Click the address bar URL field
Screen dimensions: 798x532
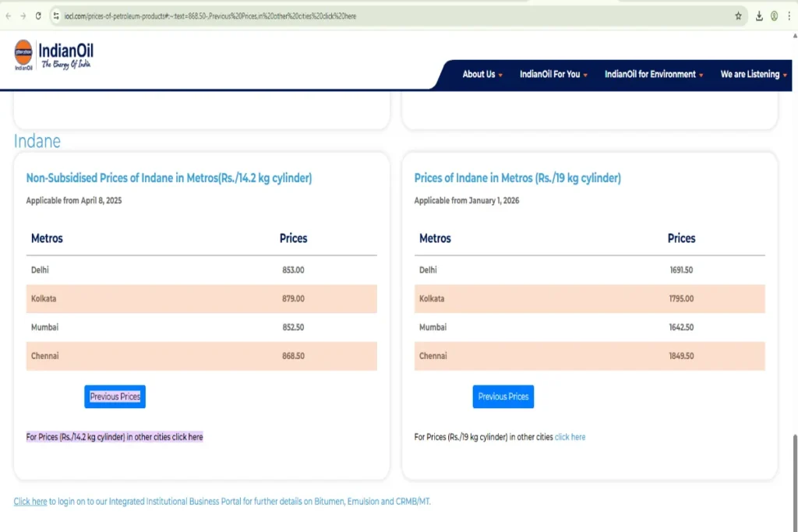point(390,16)
